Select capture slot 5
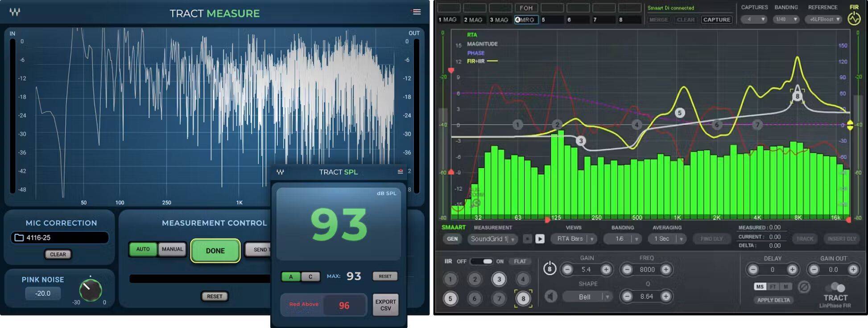This screenshot has width=868, height=328. click(x=552, y=20)
